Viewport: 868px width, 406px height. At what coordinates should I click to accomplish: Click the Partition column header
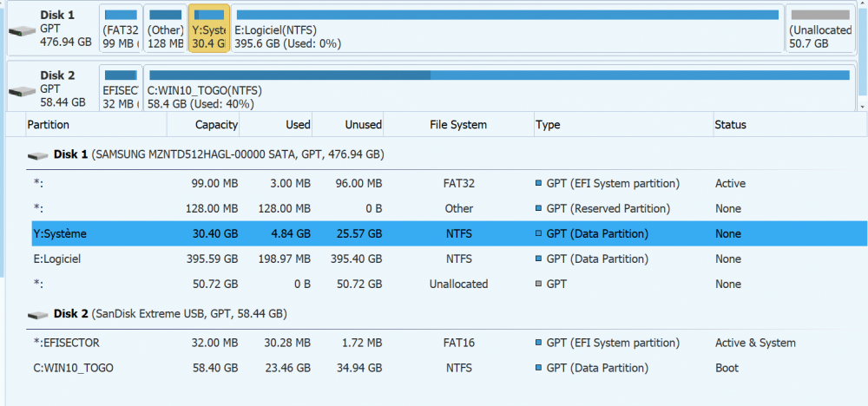[x=49, y=125]
